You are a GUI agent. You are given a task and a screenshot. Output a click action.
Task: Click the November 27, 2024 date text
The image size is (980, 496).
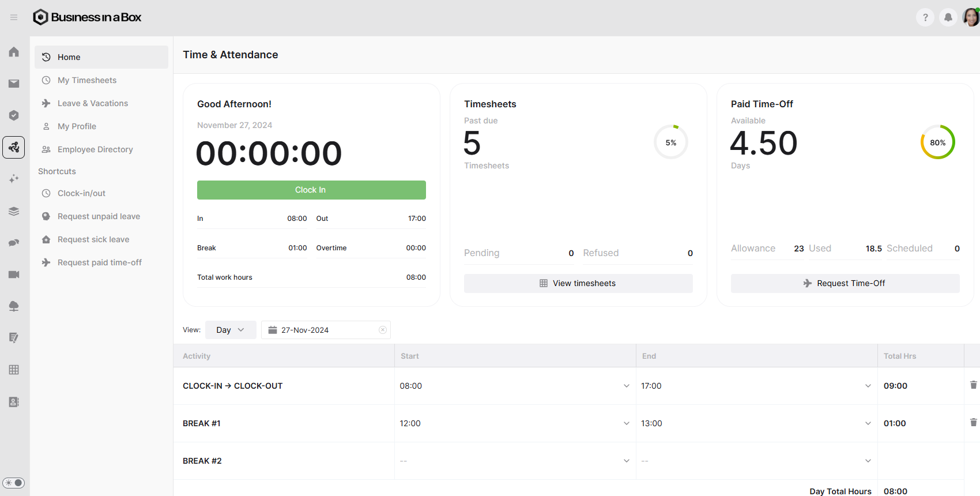tap(235, 125)
